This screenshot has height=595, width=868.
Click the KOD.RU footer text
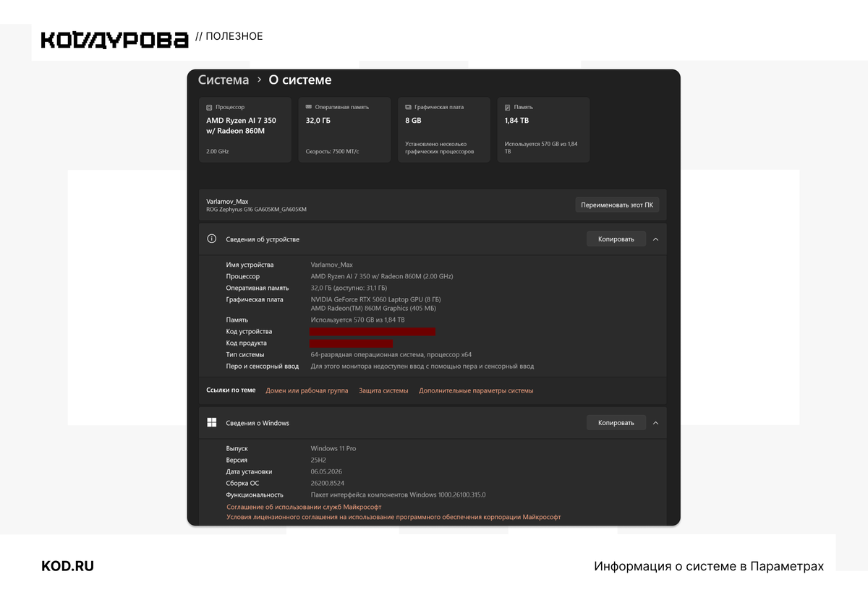pyautogui.click(x=67, y=566)
